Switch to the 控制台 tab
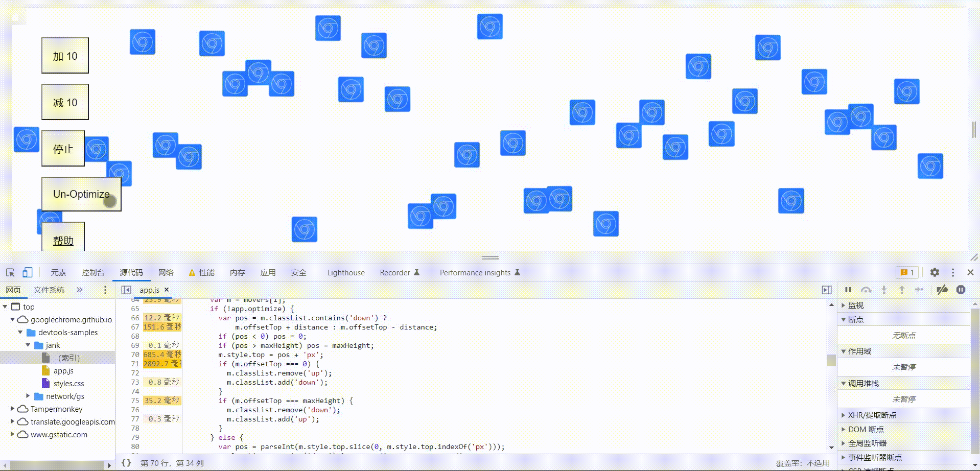Image resolution: width=980 pixels, height=471 pixels. point(93,273)
